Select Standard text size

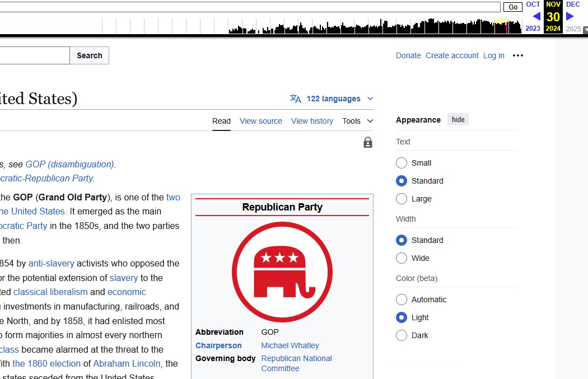tap(402, 181)
